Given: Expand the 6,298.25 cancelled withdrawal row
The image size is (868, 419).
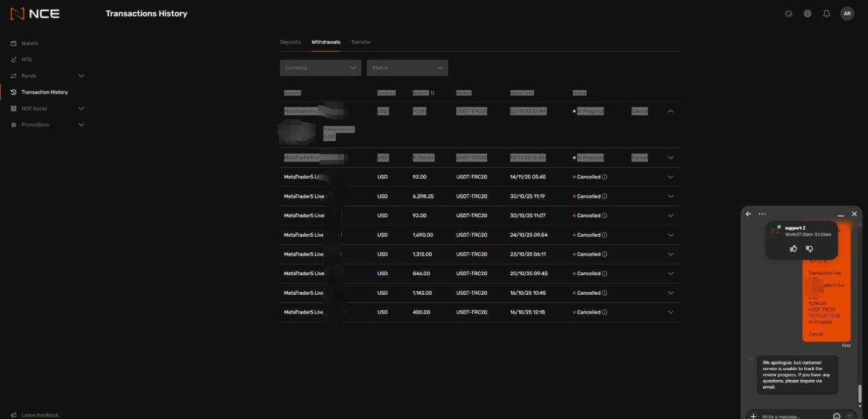Looking at the screenshot, I should (x=671, y=196).
